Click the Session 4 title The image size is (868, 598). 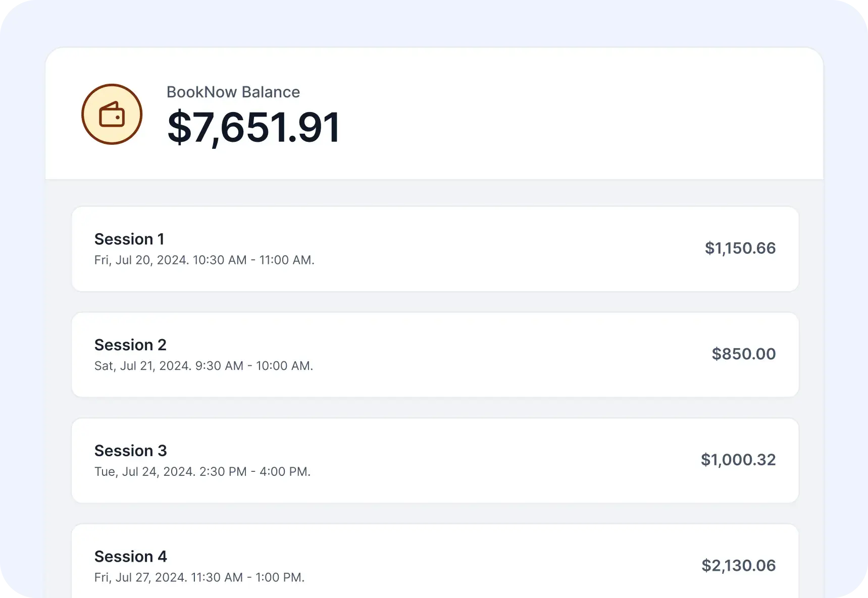pyautogui.click(x=130, y=556)
